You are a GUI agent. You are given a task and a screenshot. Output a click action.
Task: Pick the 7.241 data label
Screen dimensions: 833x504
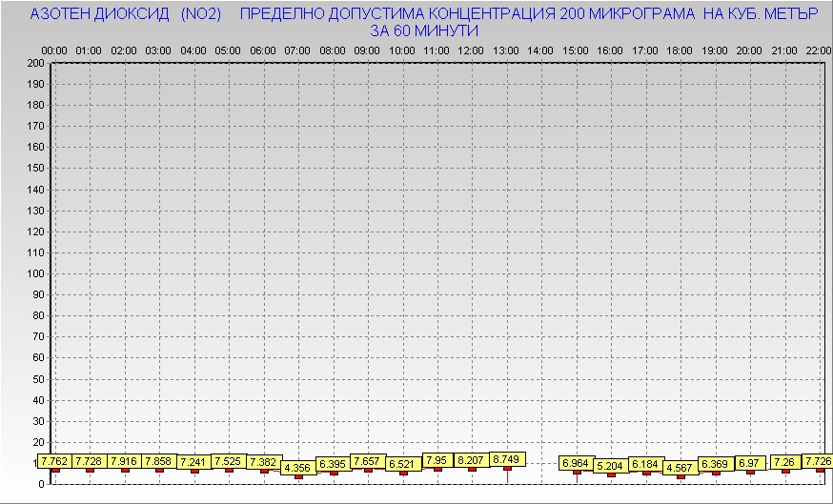pyautogui.click(x=193, y=463)
